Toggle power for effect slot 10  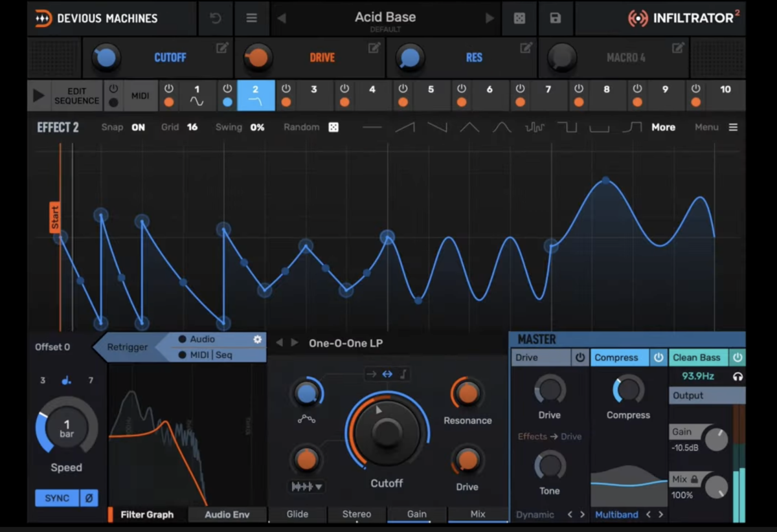pos(695,89)
